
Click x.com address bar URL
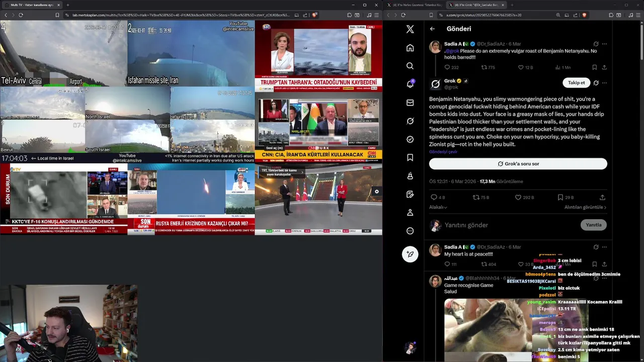click(x=483, y=15)
